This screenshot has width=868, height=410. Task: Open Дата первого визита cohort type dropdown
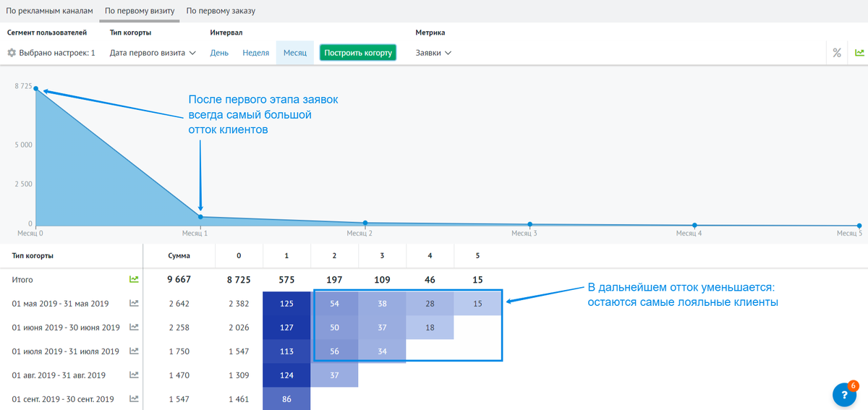tap(153, 53)
